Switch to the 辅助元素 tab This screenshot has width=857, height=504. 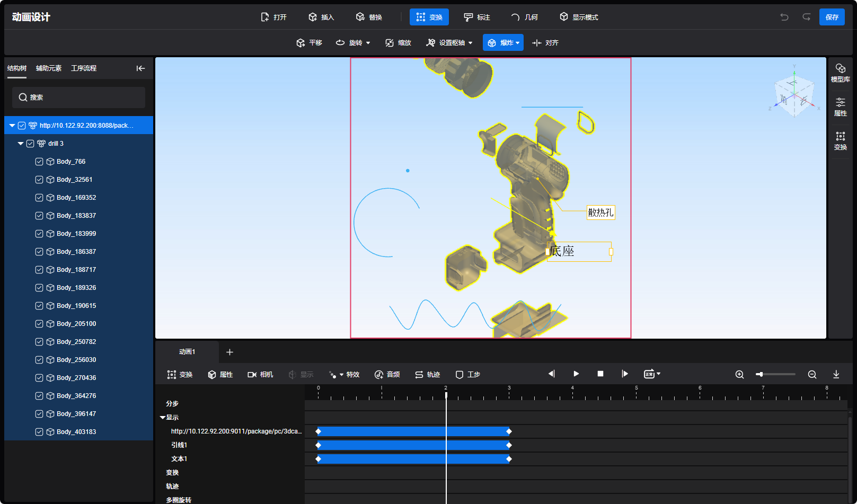[x=48, y=68]
